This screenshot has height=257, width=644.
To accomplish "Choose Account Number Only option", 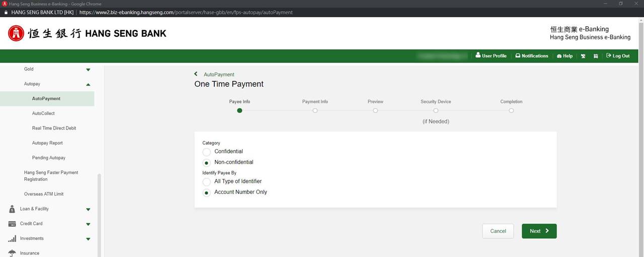I will click(x=206, y=192).
